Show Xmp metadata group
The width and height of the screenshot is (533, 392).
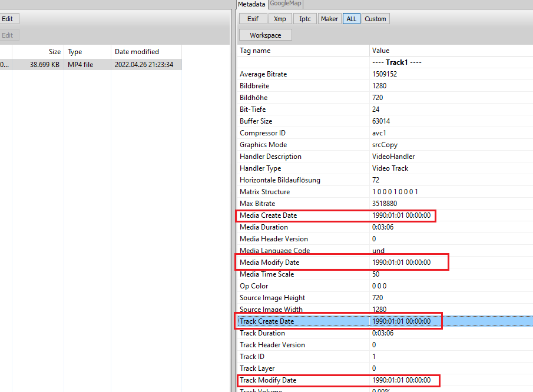pos(280,19)
